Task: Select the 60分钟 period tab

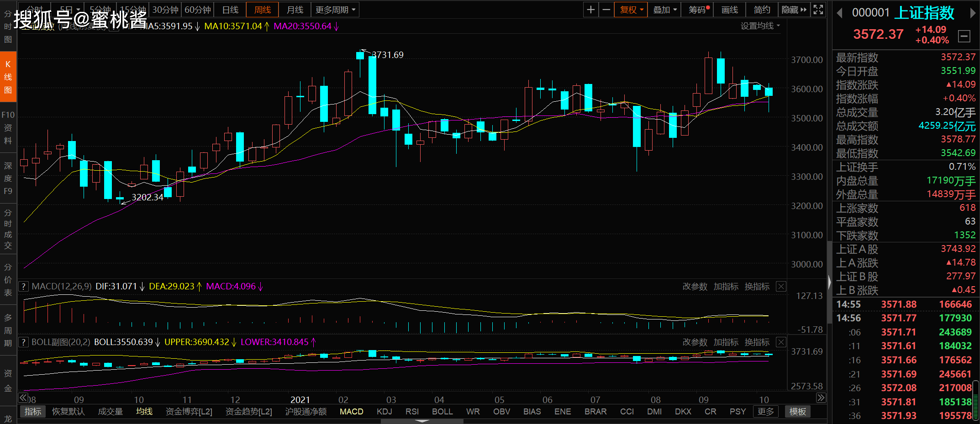Action: pos(198,10)
